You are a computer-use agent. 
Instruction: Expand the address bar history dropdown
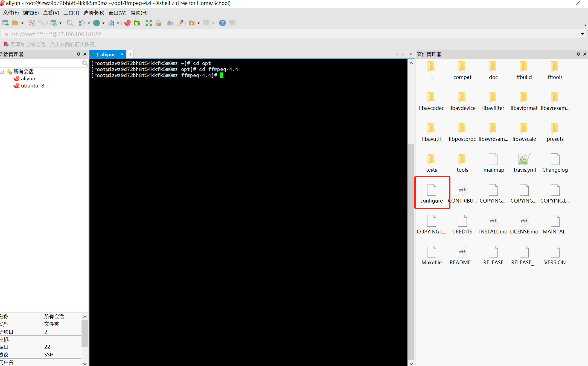click(583, 34)
